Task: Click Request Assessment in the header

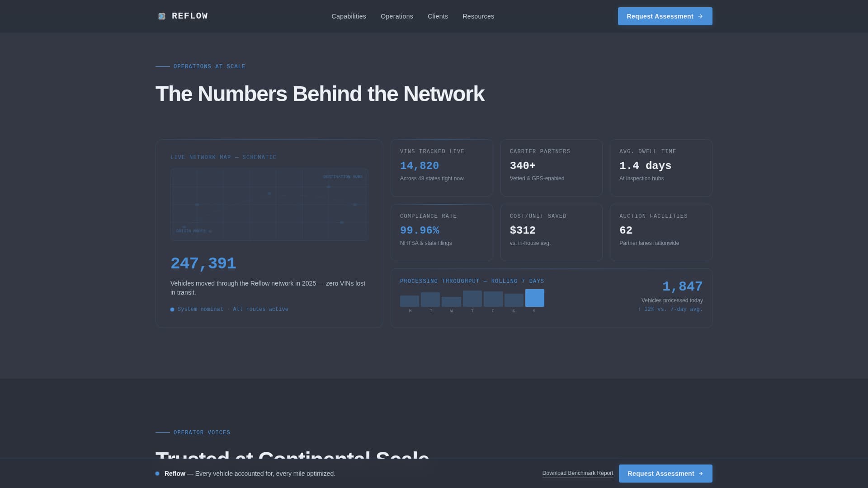Action: coord(665,16)
